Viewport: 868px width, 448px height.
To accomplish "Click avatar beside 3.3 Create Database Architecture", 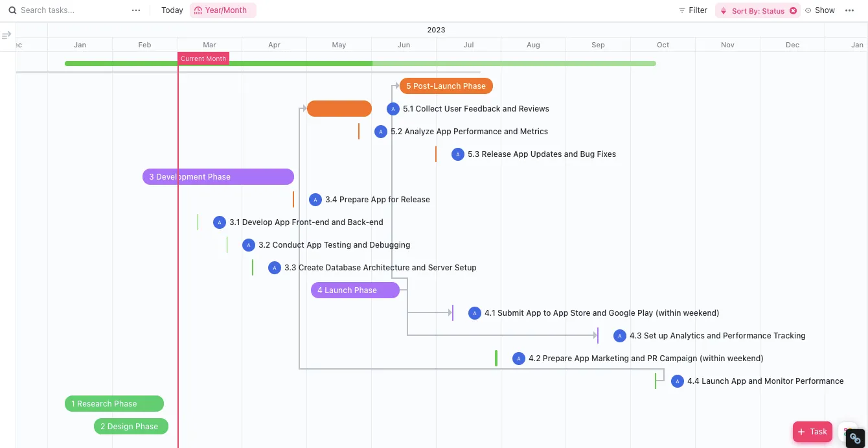I will [x=275, y=268].
